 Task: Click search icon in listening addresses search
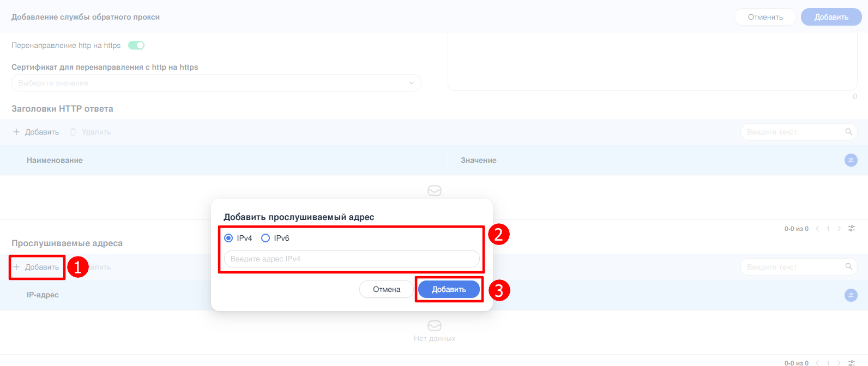[x=848, y=267]
